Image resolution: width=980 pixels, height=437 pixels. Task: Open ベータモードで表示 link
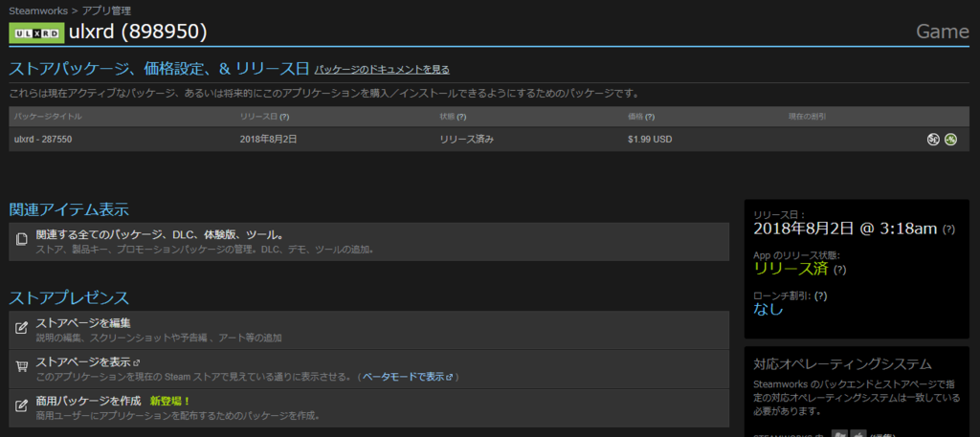(x=404, y=377)
